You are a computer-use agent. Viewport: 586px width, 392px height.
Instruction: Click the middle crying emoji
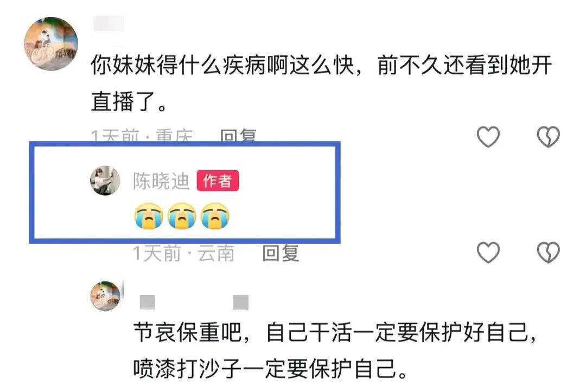[182, 216]
